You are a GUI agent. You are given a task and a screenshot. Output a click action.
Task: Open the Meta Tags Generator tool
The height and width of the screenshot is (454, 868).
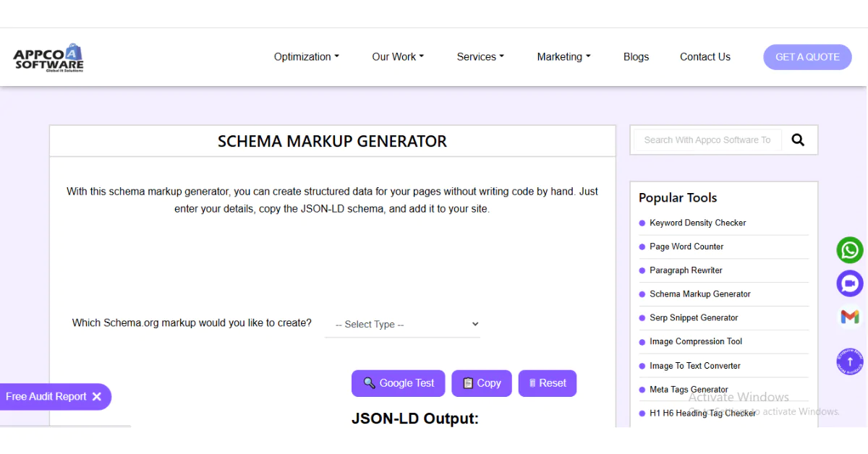coord(688,389)
